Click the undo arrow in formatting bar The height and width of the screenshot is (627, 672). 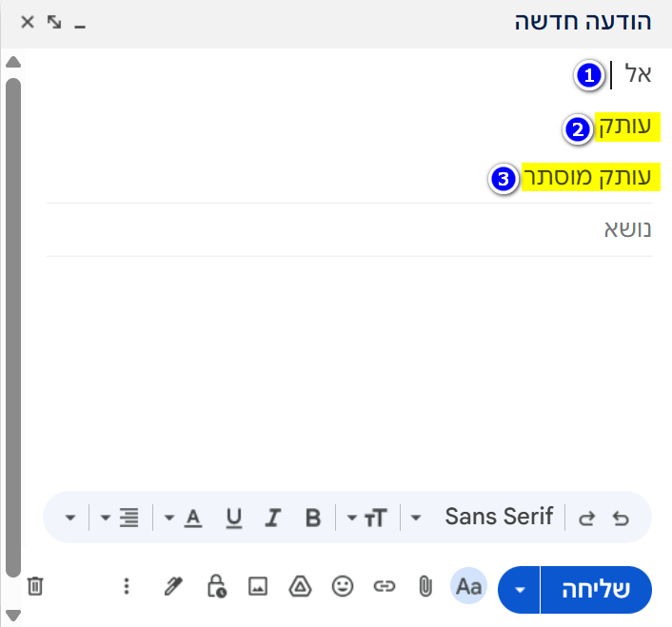click(621, 519)
